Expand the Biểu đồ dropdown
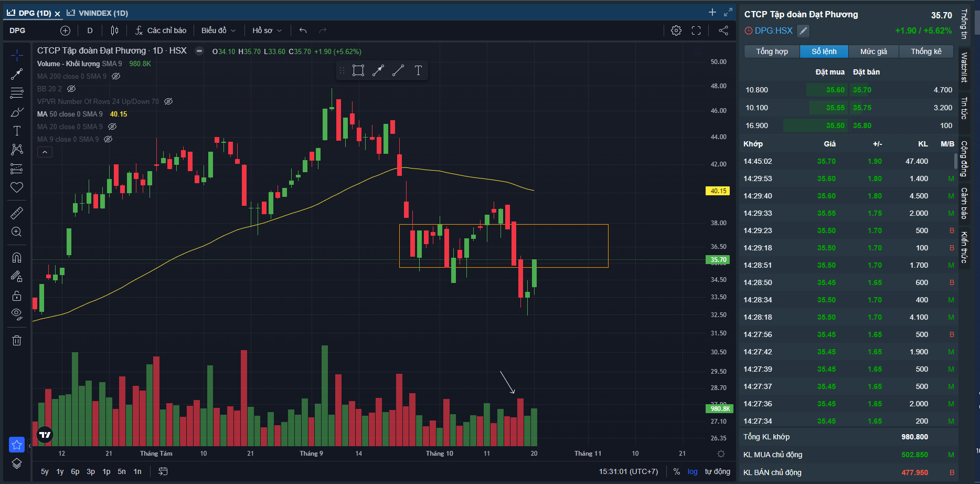The image size is (980, 484). click(218, 30)
